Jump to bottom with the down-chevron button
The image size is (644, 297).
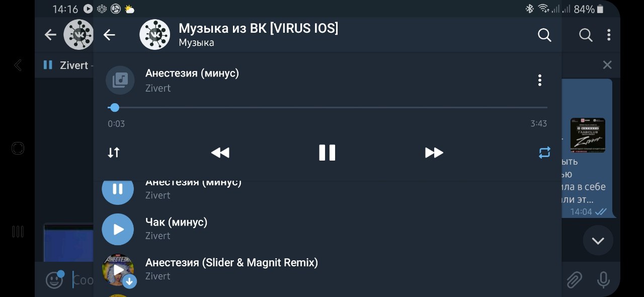pos(598,241)
